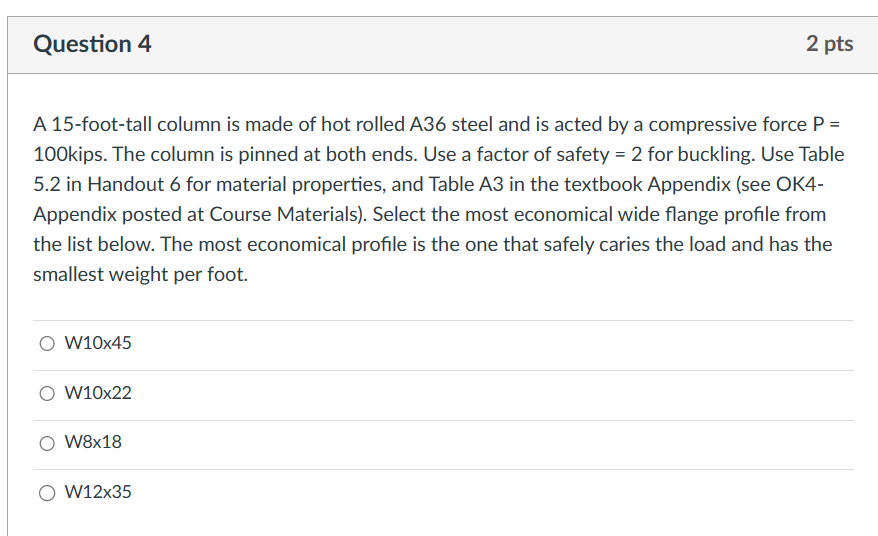Click the words "15-foot-tall column" in the prompt
Screen dimensions: 878x536
coord(129,125)
